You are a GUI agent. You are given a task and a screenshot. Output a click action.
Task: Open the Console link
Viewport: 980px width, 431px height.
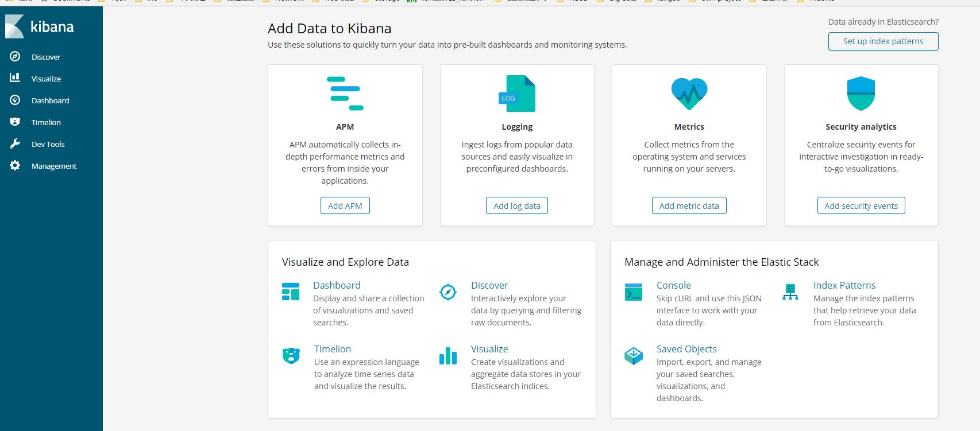point(674,285)
